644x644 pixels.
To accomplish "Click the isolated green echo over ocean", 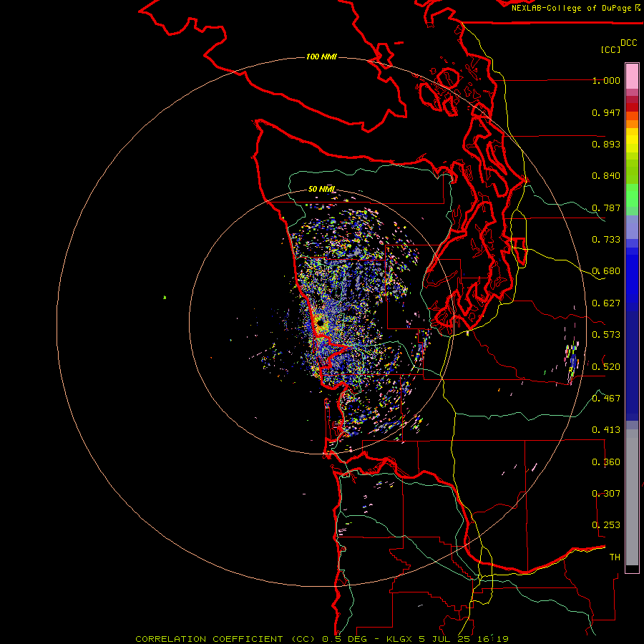I will (165, 298).
